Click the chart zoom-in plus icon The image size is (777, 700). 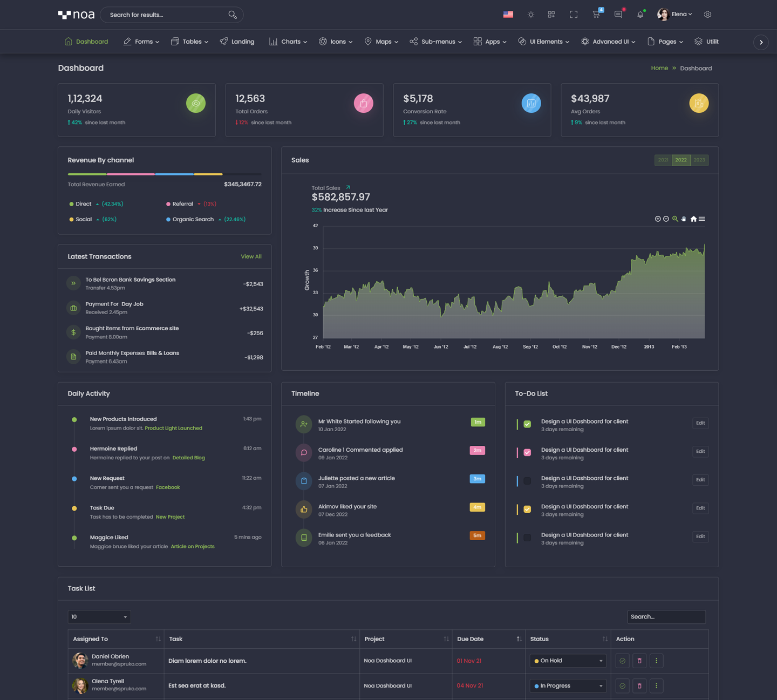pos(658,219)
